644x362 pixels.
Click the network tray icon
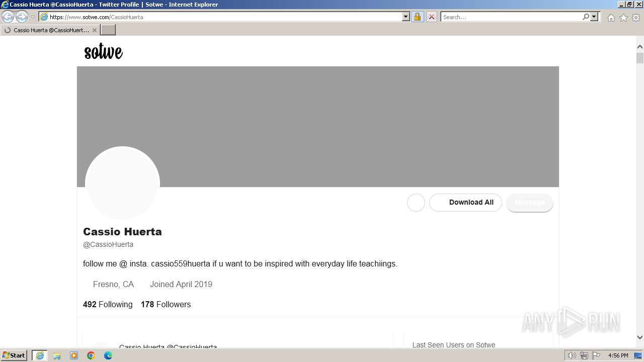(x=584, y=355)
